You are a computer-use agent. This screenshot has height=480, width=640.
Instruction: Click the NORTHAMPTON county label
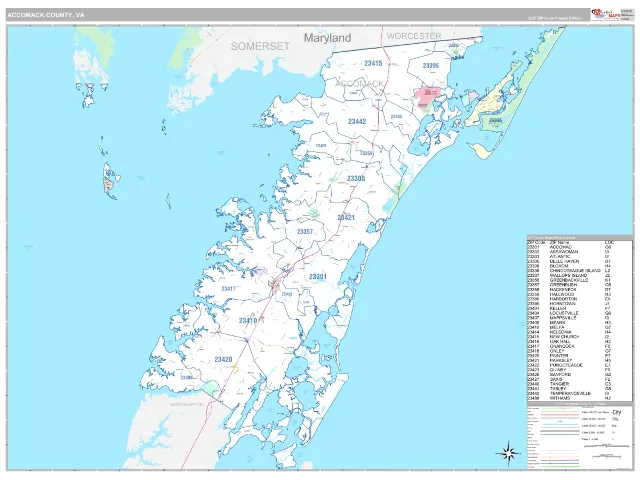coord(187,404)
